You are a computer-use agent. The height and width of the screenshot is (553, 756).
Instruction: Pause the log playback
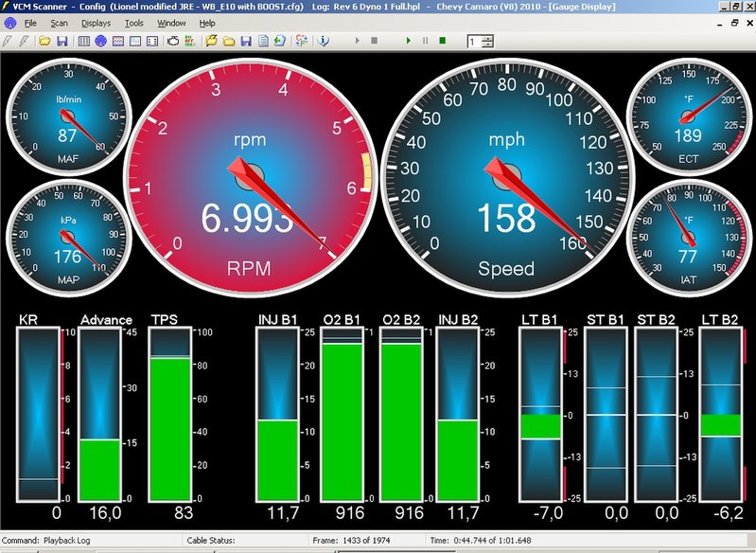pyautogui.click(x=425, y=42)
